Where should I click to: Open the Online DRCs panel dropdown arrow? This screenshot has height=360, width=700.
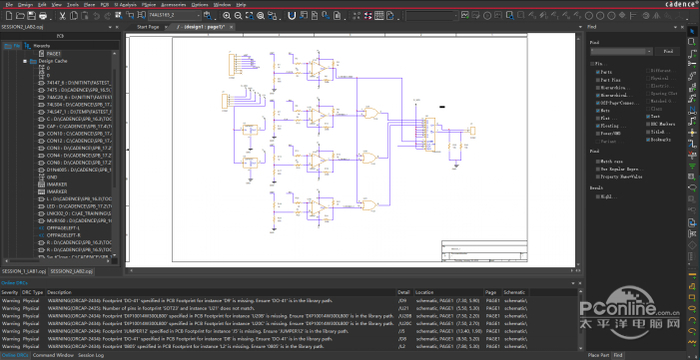click(x=573, y=283)
